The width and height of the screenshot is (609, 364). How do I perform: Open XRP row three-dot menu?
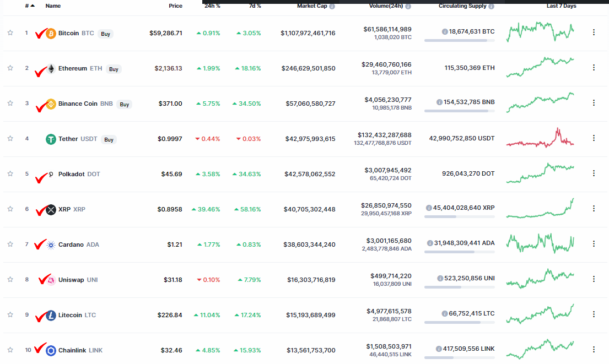tap(594, 208)
